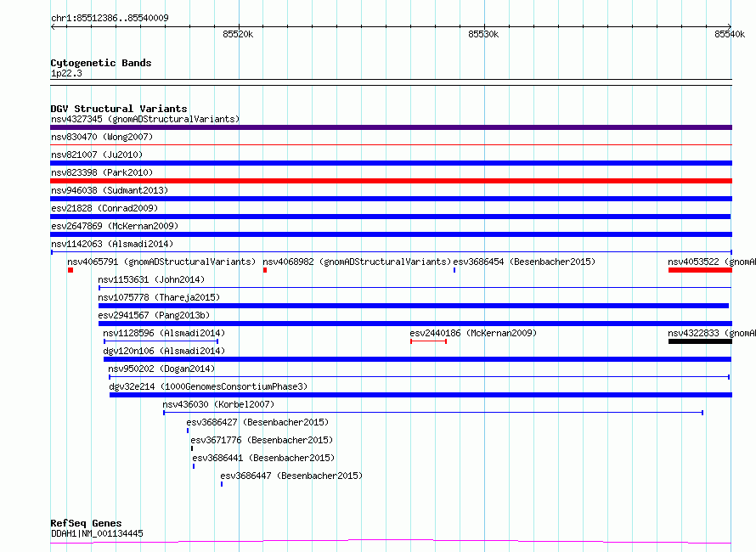Select the esv2647869 (McKernan2009) label
The image size is (756, 552).
[x=115, y=226]
